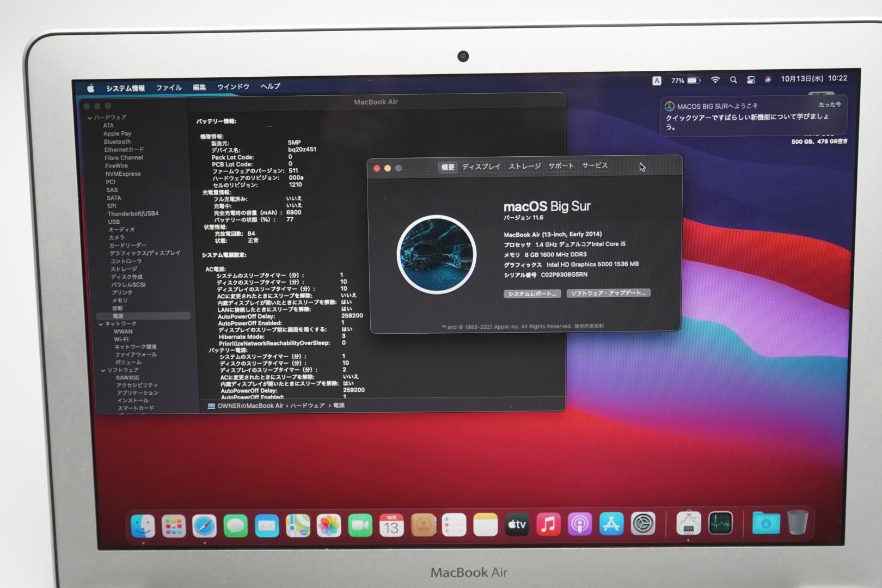Open the ファイル menu

[169, 87]
